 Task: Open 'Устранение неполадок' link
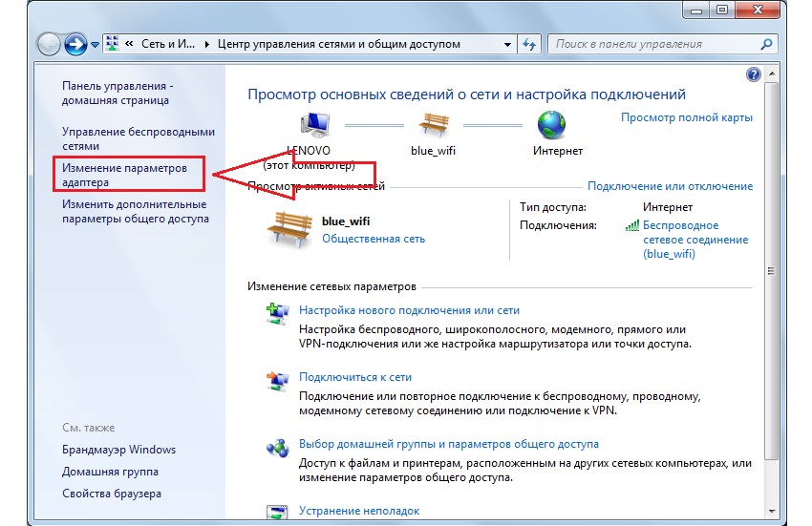coord(359,511)
